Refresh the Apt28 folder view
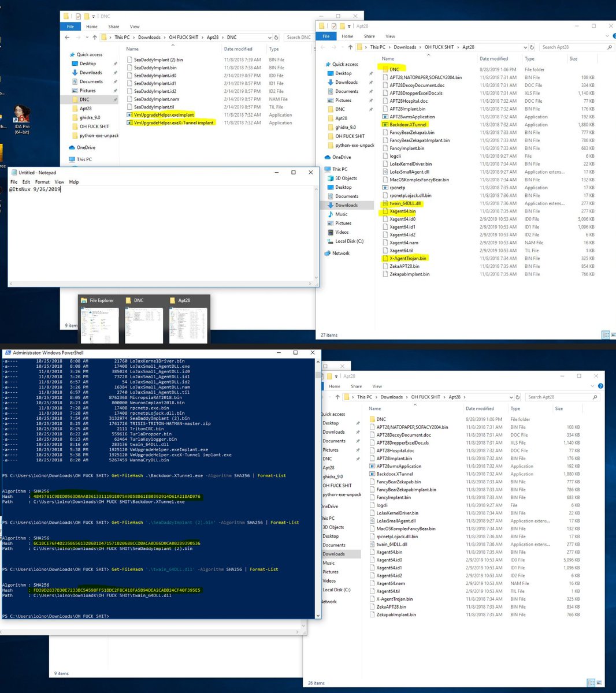Screen dimensions: 616x693 [532, 47]
